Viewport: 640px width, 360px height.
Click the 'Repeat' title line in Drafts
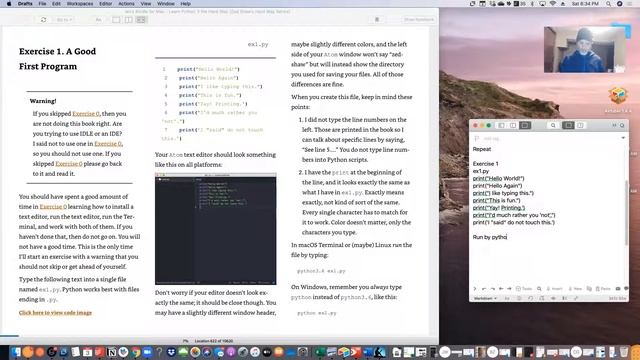(x=482, y=149)
